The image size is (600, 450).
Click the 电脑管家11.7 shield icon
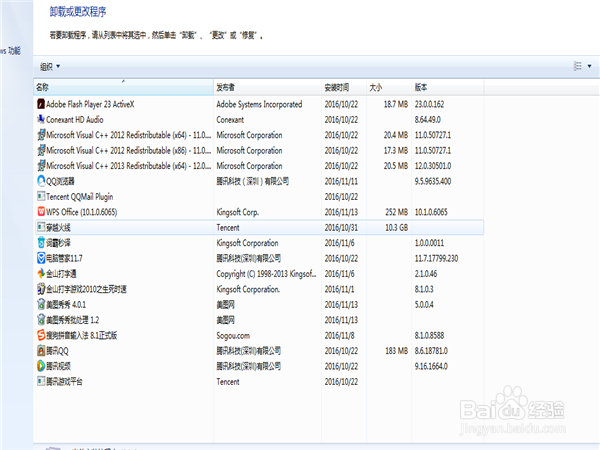(41, 258)
